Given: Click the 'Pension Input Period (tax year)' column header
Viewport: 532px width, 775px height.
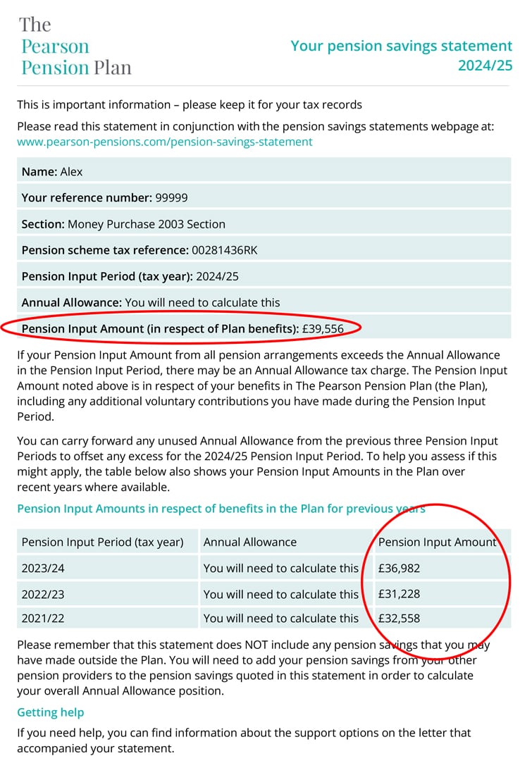Looking at the screenshot, I should (x=103, y=542).
